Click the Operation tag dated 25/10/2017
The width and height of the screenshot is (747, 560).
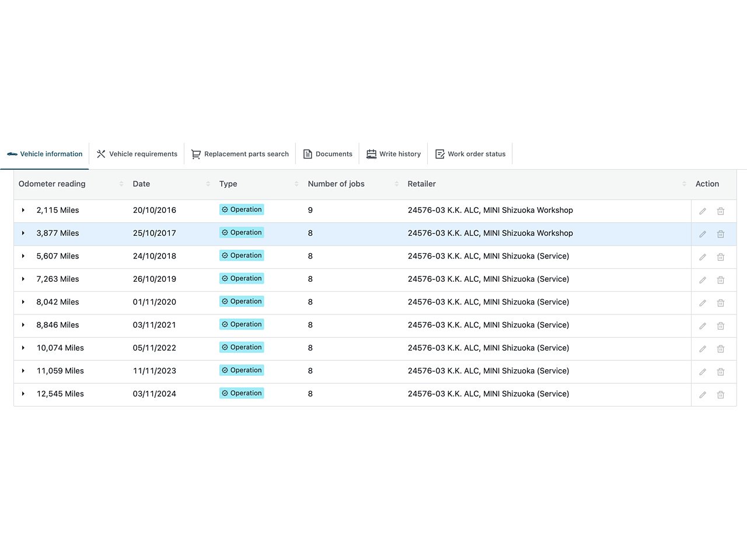point(242,233)
